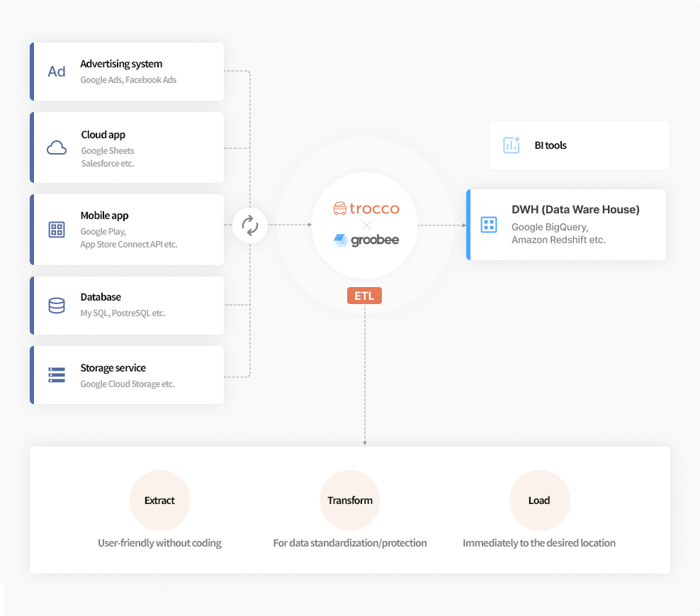Viewport: 700px width, 616px height.
Task: Select the Load circle
Action: [x=539, y=500]
